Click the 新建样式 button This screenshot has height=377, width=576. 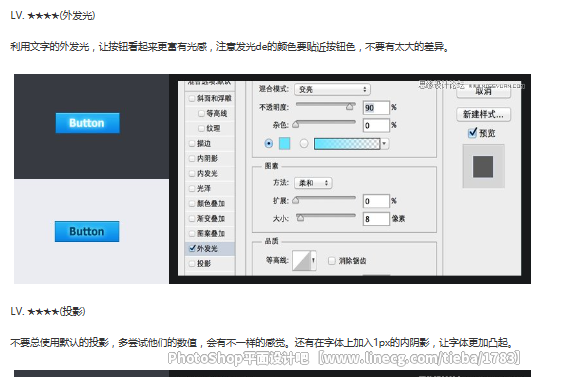(x=483, y=114)
